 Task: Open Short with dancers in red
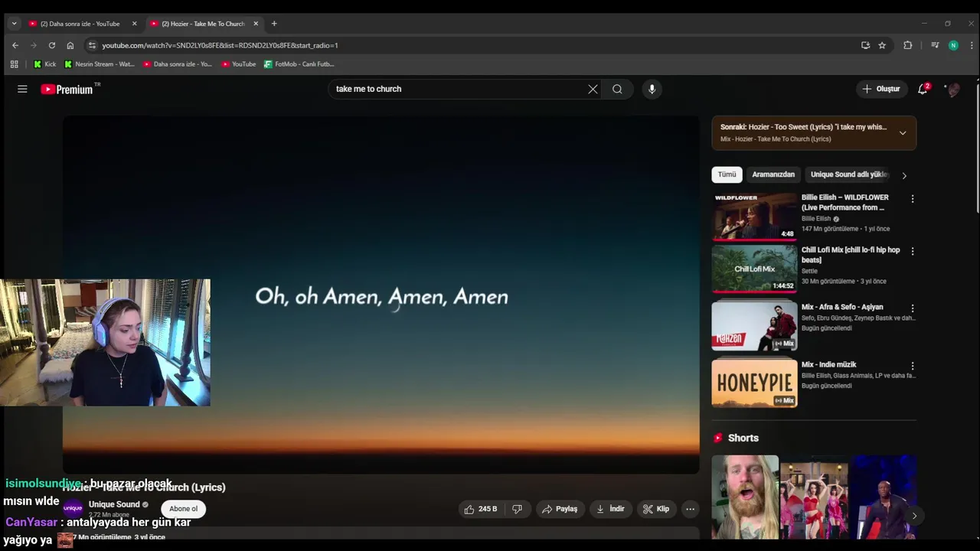(814, 497)
